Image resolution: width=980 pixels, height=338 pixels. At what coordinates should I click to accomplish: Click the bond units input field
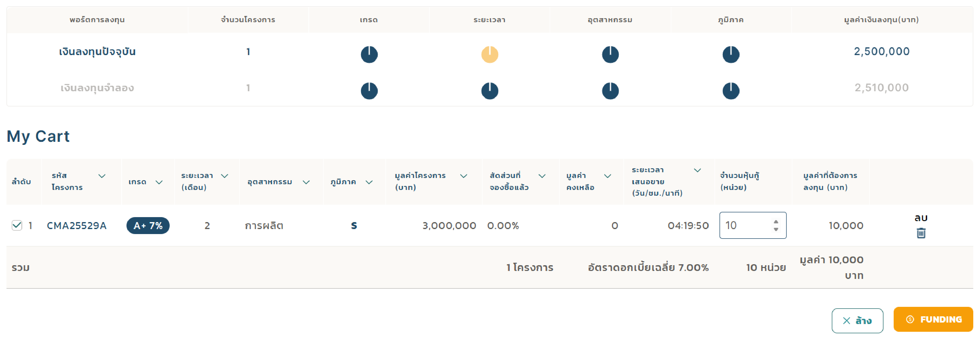(752, 225)
